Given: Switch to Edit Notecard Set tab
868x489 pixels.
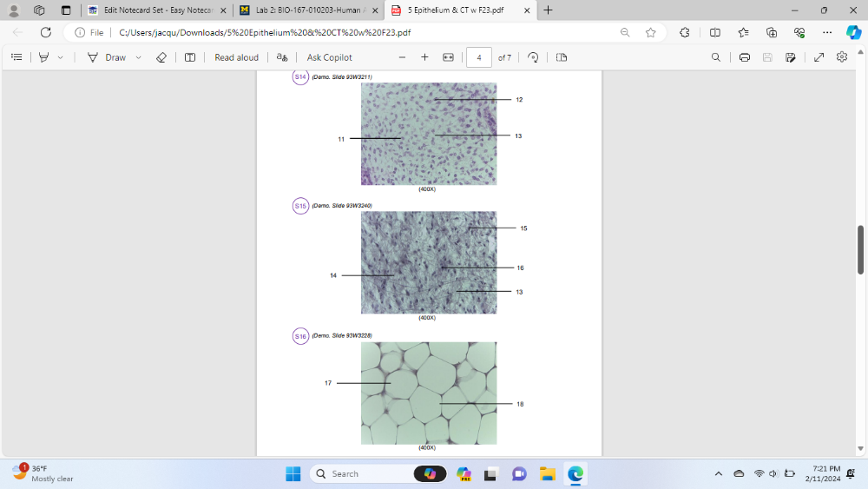Looking at the screenshot, I should [x=157, y=10].
